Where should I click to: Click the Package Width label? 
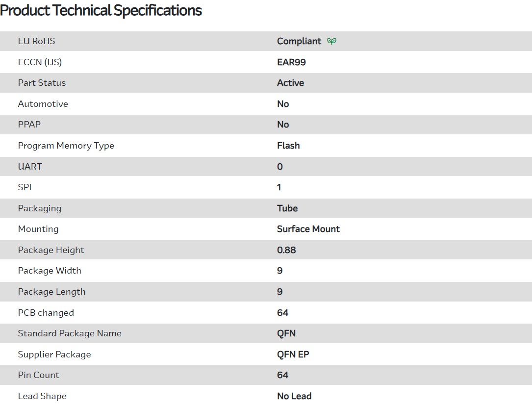[x=50, y=271]
